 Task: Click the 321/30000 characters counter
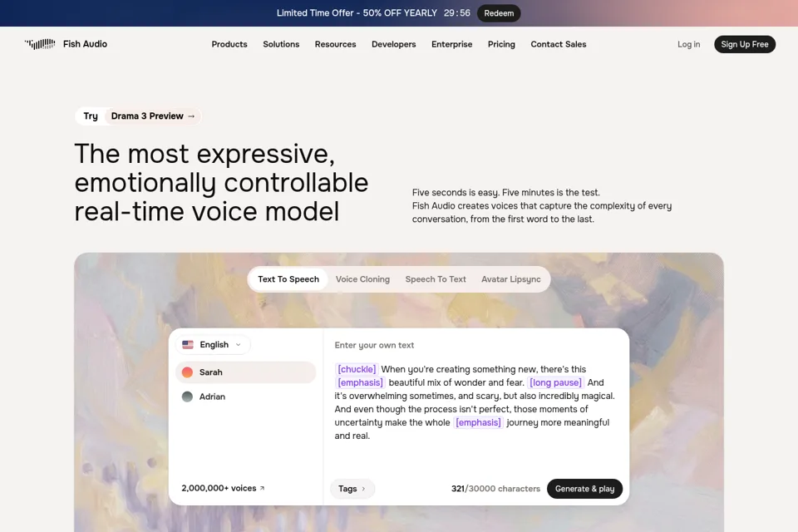495,489
